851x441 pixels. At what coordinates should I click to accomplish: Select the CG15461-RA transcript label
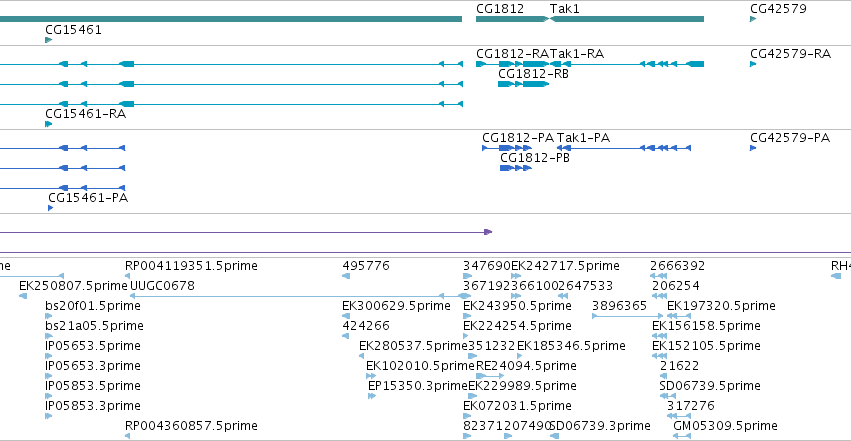85,114
